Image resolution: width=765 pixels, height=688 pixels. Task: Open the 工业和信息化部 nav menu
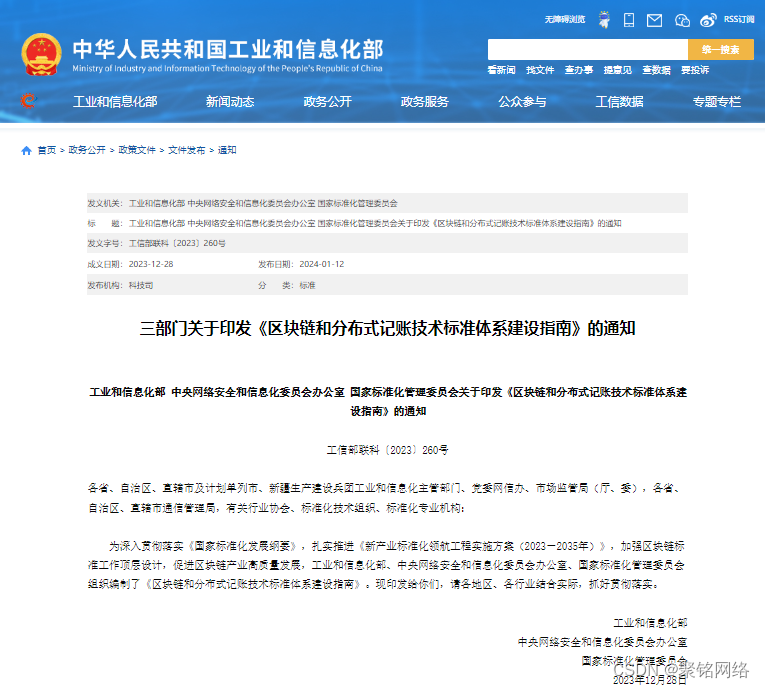(x=115, y=101)
